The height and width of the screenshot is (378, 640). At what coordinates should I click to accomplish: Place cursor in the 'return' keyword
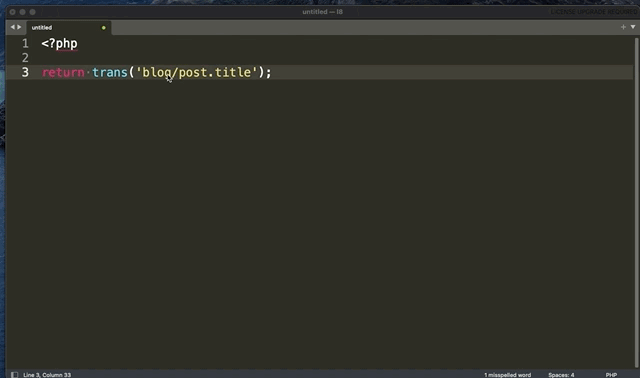[x=63, y=73]
